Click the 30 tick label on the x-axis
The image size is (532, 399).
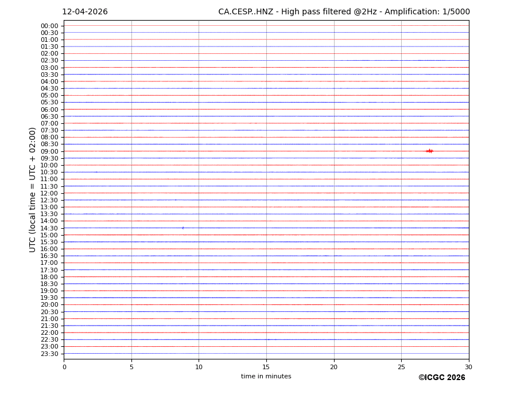pyautogui.click(x=468, y=367)
